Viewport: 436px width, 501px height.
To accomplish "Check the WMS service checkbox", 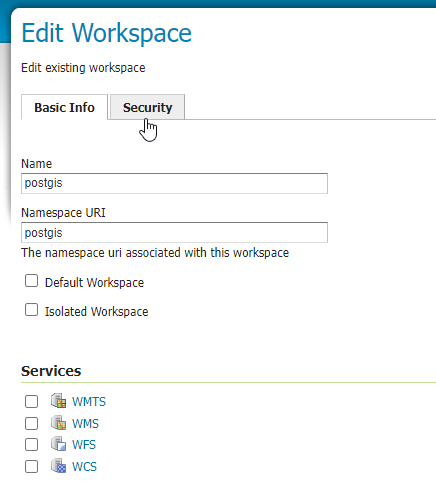I will (31, 423).
